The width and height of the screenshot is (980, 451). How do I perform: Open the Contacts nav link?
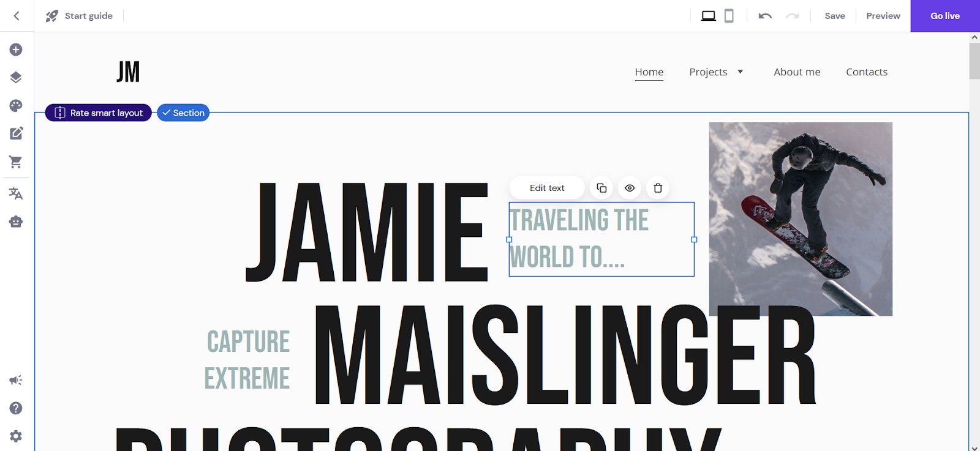point(867,72)
